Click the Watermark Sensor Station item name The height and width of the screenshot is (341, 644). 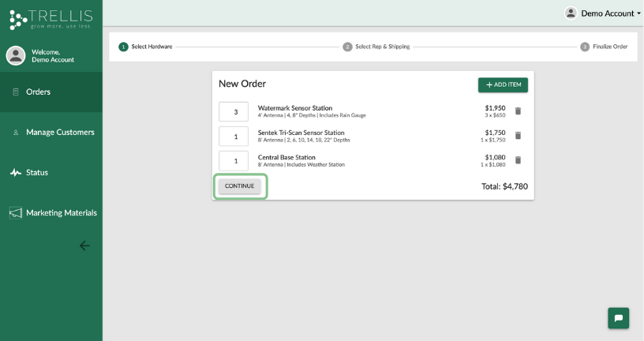click(295, 108)
